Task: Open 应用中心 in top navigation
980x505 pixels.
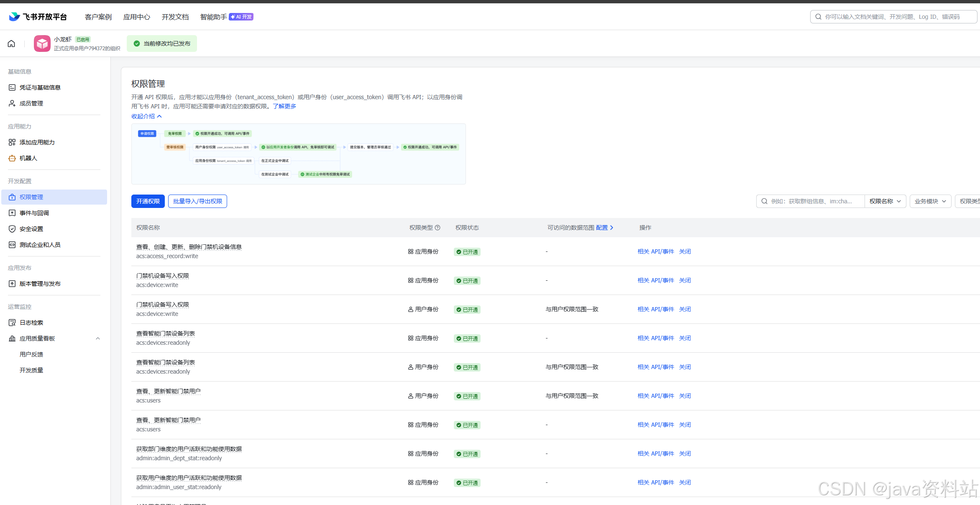Action: coord(137,17)
